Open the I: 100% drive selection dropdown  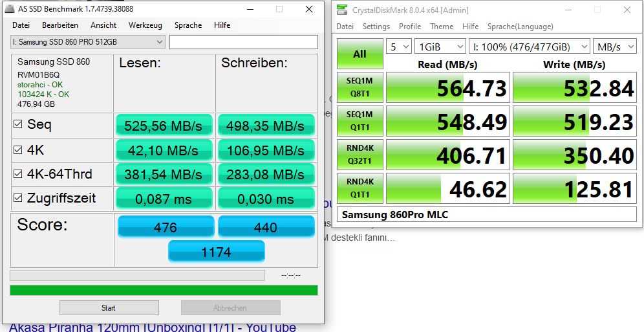point(530,47)
